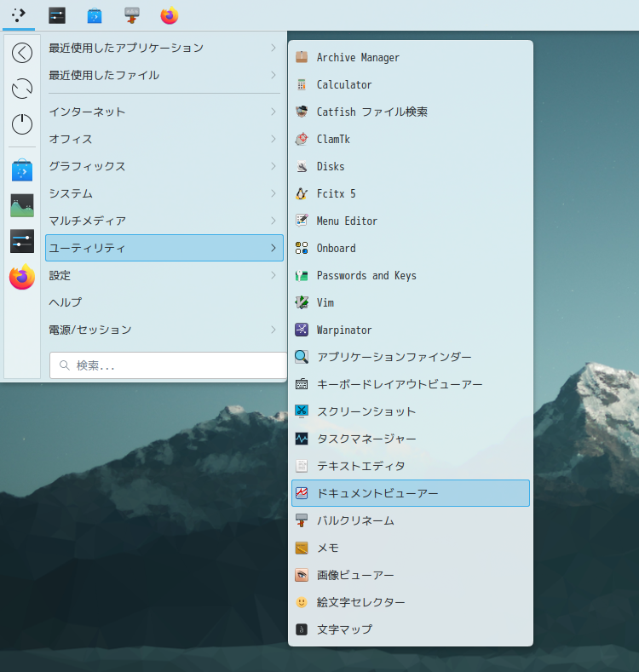The image size is (639, 672).
Task: Click the Fcitx 5 penguin icon
Action: (x=302, y=193)
